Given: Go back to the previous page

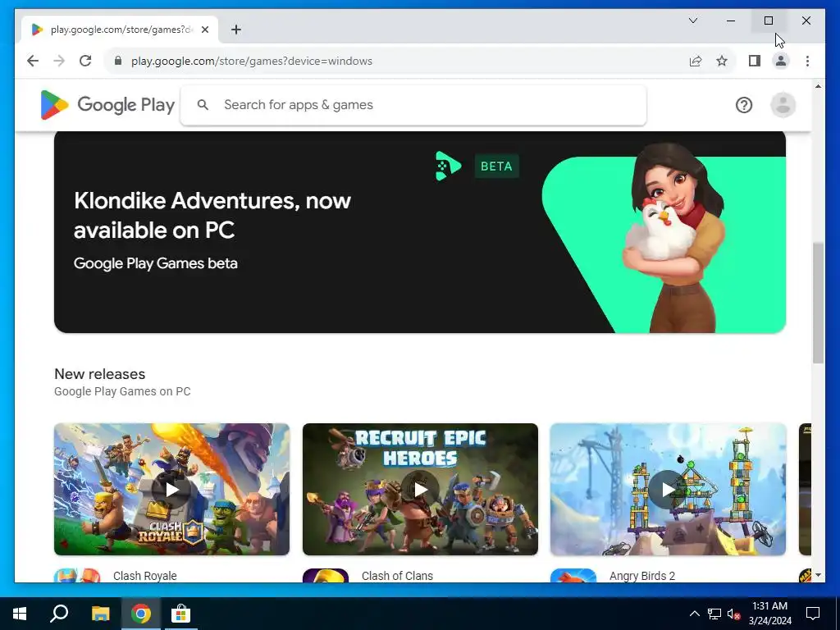Looking at the screenshot, I should [x=33, y=61].
